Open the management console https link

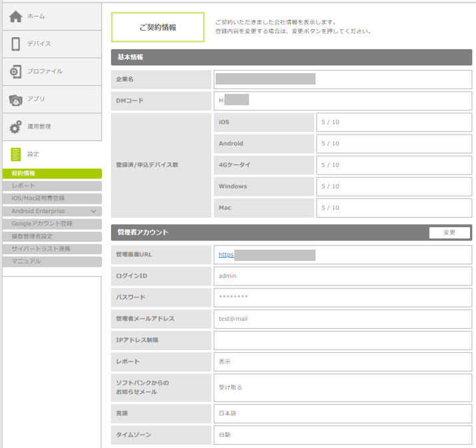(x=226, y=254)
